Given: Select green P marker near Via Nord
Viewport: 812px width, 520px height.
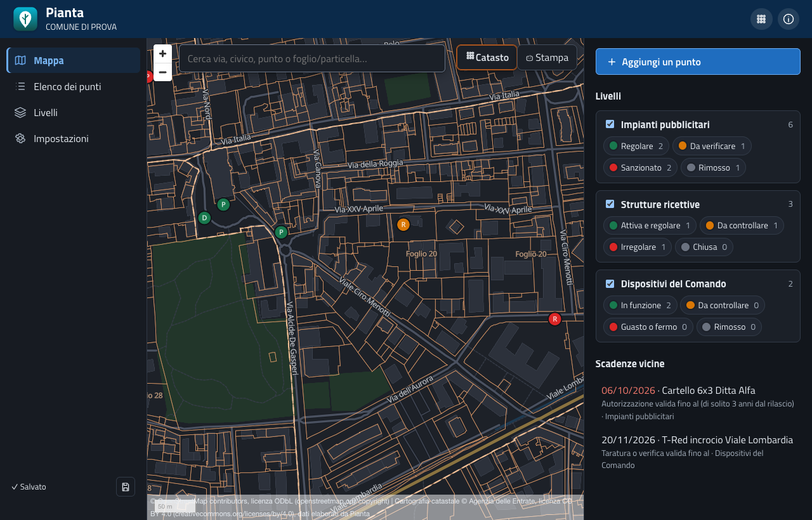Looking at the screenshot, I should click(x=223, y=205).
